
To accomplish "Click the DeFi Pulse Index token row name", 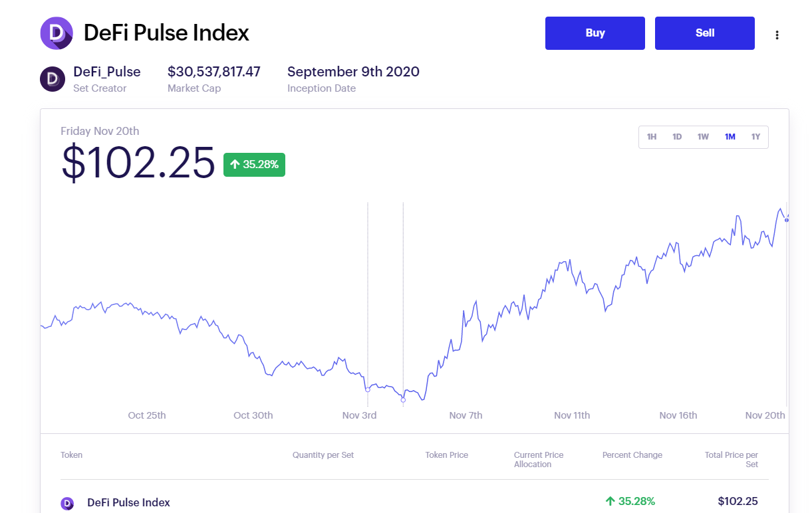I will pyautogui.click(x=128, y=502).
